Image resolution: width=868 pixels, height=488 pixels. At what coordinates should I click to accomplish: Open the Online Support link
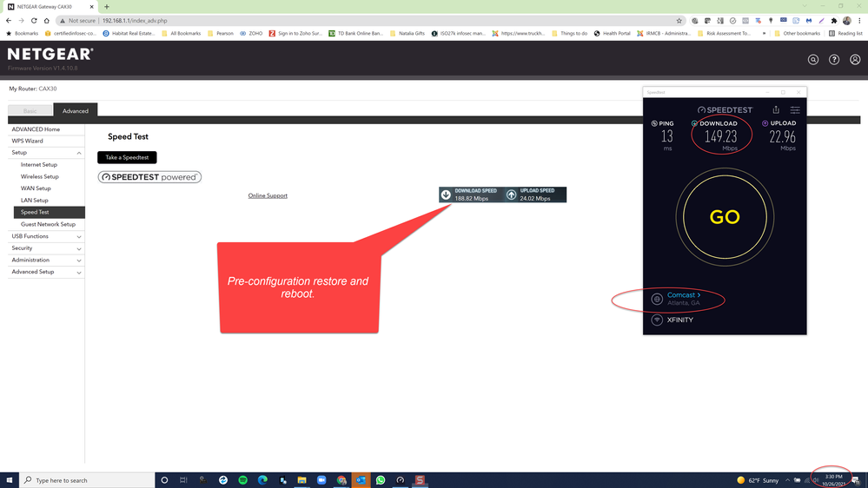click(268, 196)
